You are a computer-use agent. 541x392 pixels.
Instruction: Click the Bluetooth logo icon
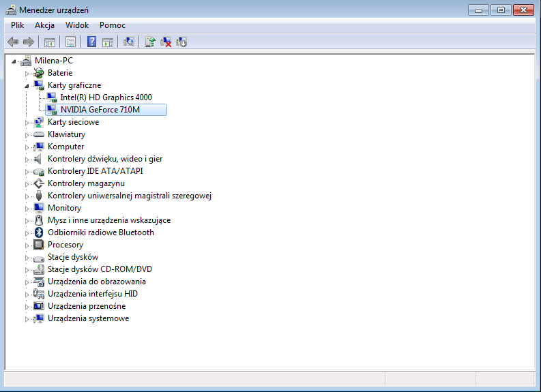pos(39,232)
